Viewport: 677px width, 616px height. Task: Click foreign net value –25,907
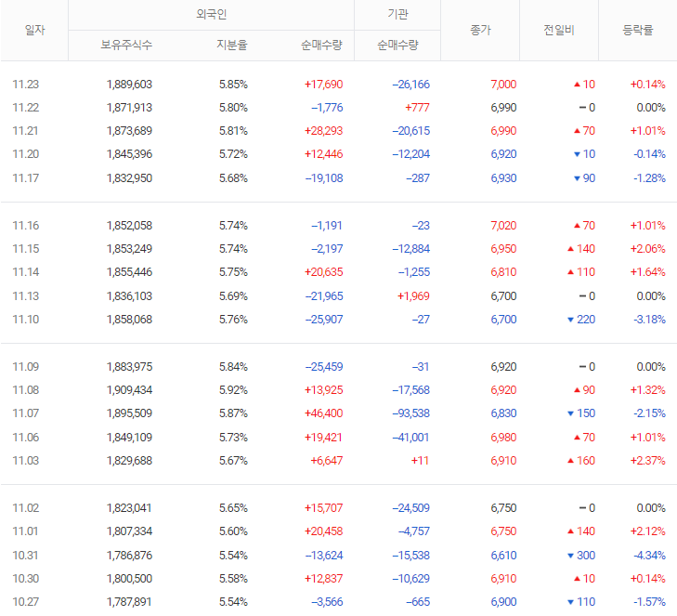point(324,320)
